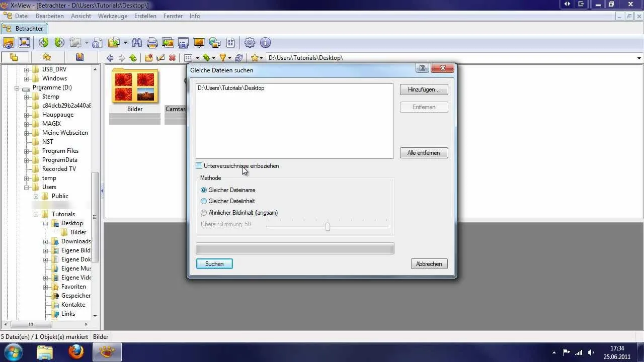This screenshot has height=362, width=644.
Task: Click the rename file icon
Action: coord(160,58)
